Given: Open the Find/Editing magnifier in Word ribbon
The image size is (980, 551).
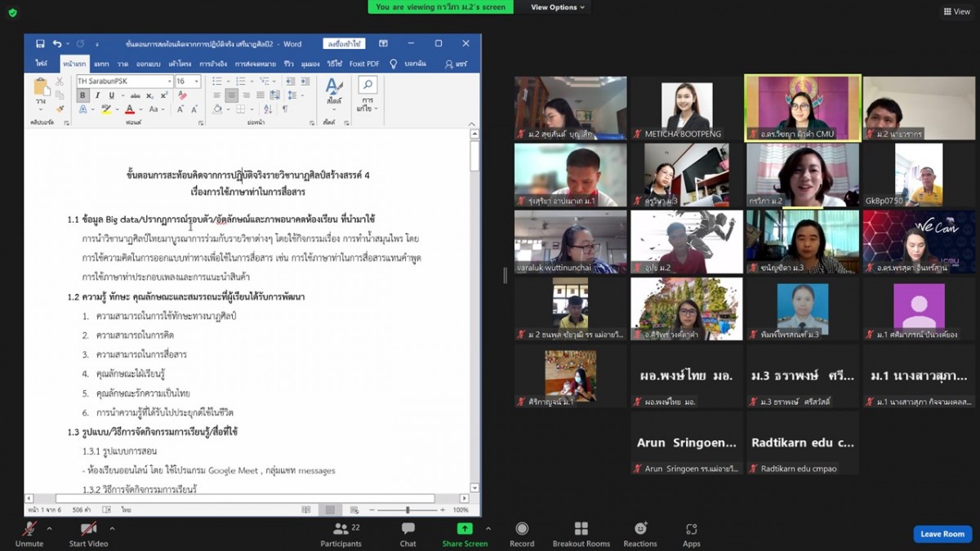Looking at the screenshot, I should 367,84.
